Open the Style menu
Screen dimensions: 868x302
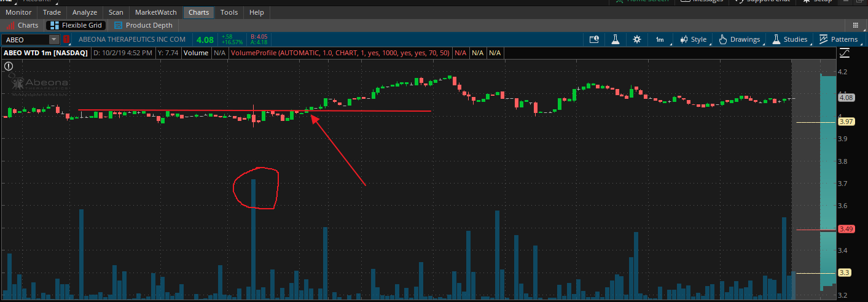click(694, 39)
